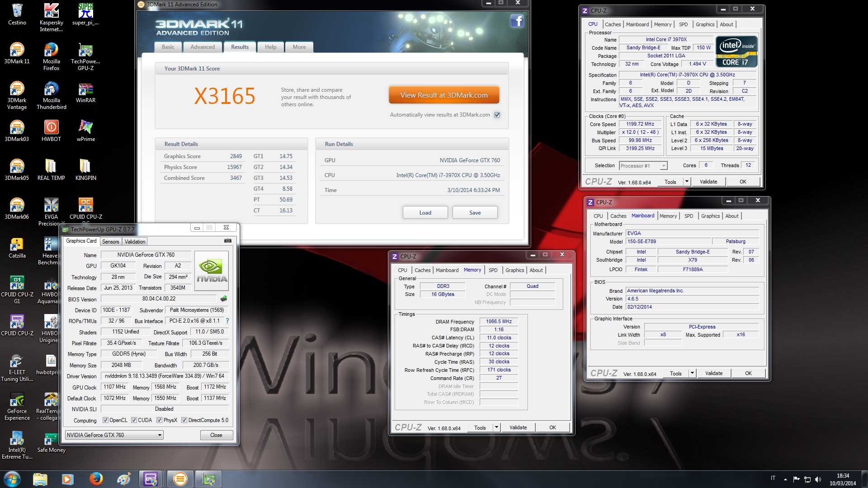Open the WinRAR desktop icon
This screenshot has height=488, width=868.
pyautogui.click(x=85, y=92)
